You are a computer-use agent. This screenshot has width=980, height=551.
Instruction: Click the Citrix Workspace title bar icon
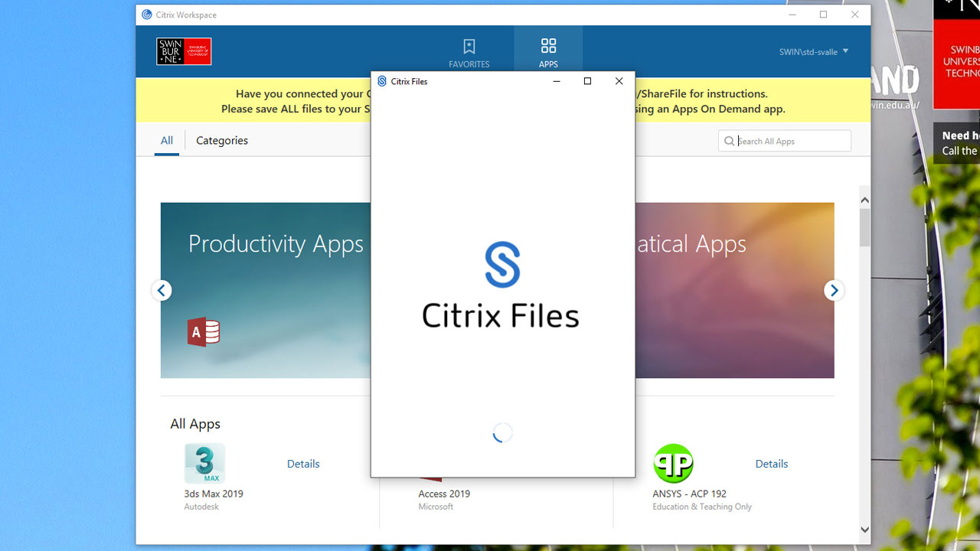(x=147, y=15)
